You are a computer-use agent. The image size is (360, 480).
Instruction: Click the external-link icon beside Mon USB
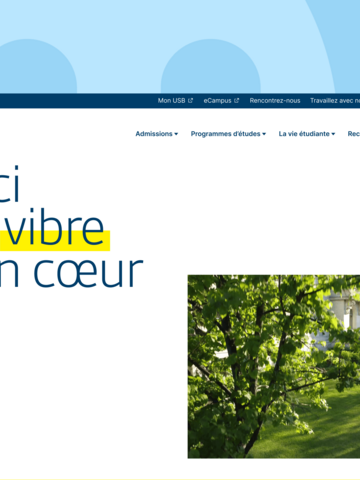(190, 101)
